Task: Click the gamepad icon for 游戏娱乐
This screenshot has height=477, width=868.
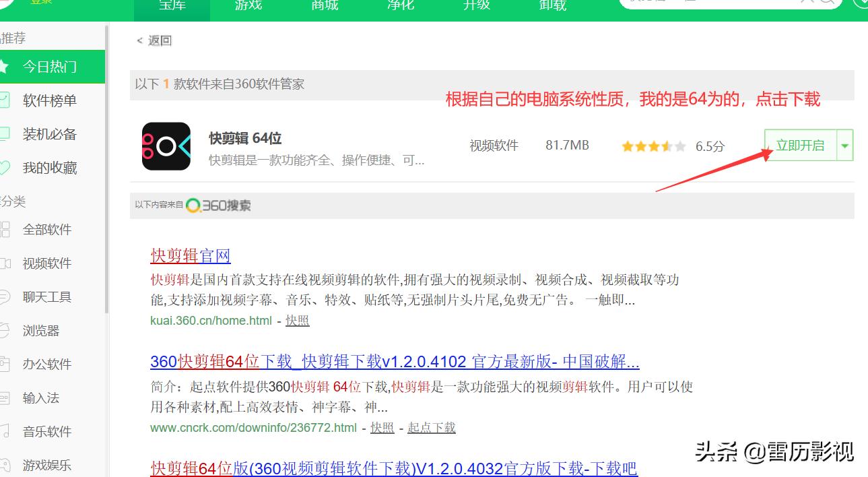Action: pos(4,466)
